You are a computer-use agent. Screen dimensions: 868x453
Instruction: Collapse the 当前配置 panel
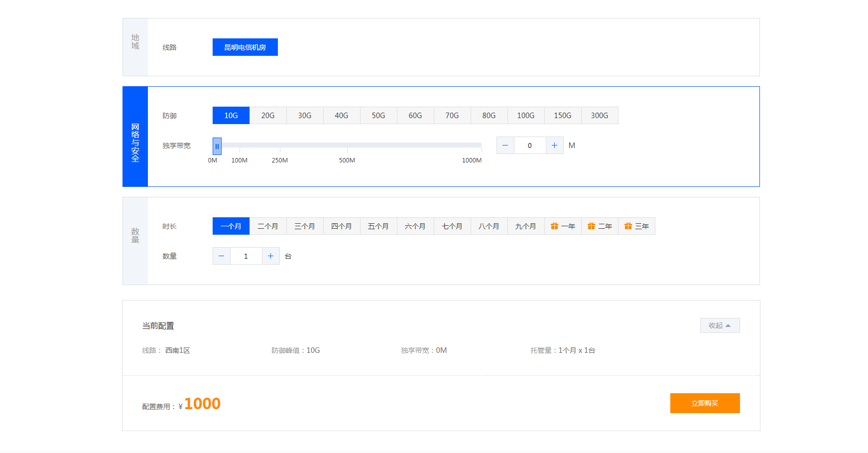tap(720, 325)
